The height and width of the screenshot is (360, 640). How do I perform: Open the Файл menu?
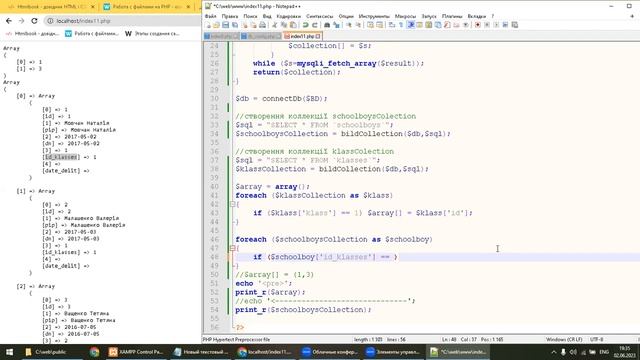coord(211,16)
